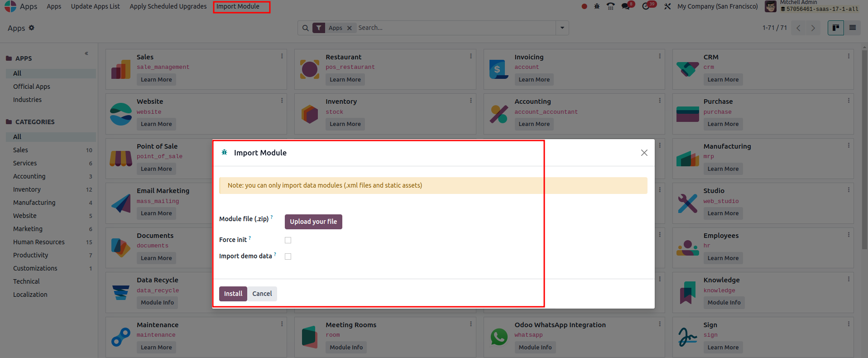Click the Odoo WhatsApp Integration icon
868x358 pixels.
[x=499, y=337]
